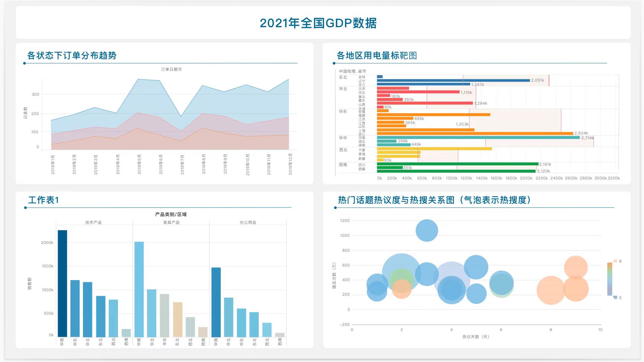
Task: Click the 1,110k value label
Action: [x=466, y=92]
